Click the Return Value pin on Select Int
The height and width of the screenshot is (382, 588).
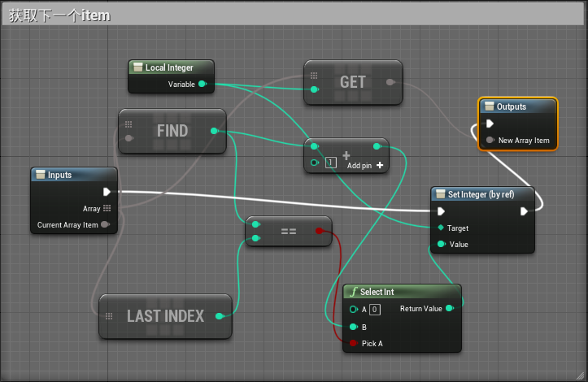tap(450, 309)
